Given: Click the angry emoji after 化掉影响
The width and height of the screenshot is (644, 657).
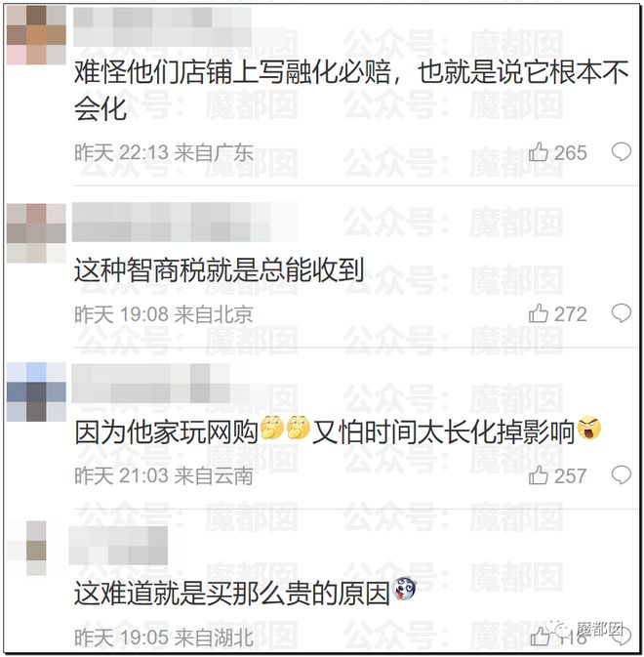Looking at the screenshot, I should [588, 429].
